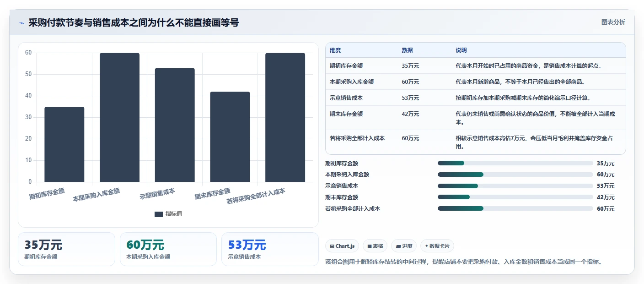This screenshot has height=284, width=644.
Task: Click the 图表分析 label
Action: pos(613,22)
